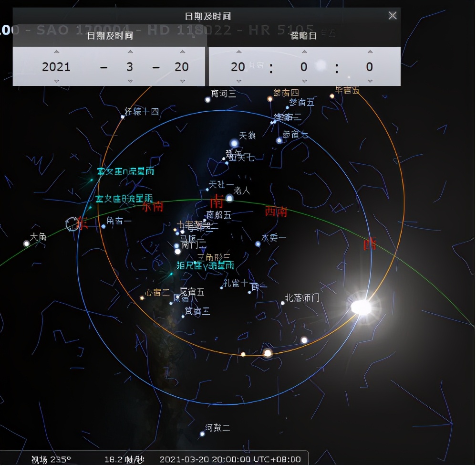Select the 矩尺座γ流星雨 meteor shower label
Screen dimensions: 476x466
pos(205,265)
